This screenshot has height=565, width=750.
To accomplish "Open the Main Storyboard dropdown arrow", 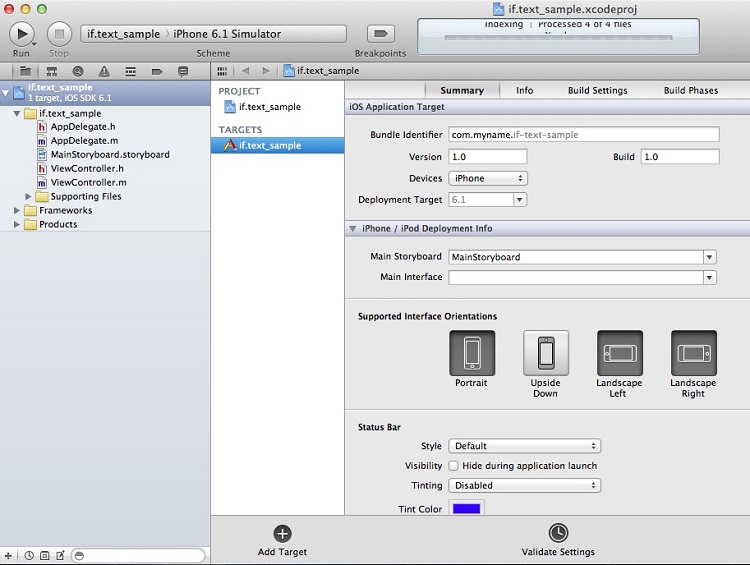I will (x=709, y=257).
